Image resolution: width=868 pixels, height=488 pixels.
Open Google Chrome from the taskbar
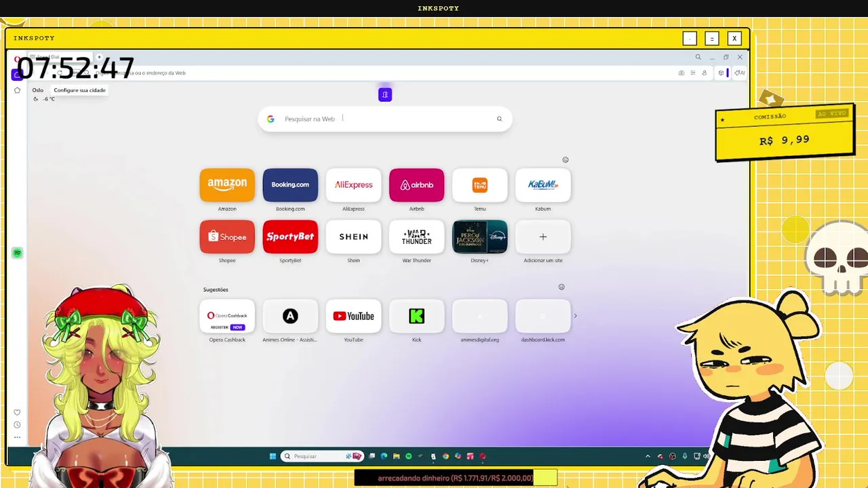(x=446, y=456)
